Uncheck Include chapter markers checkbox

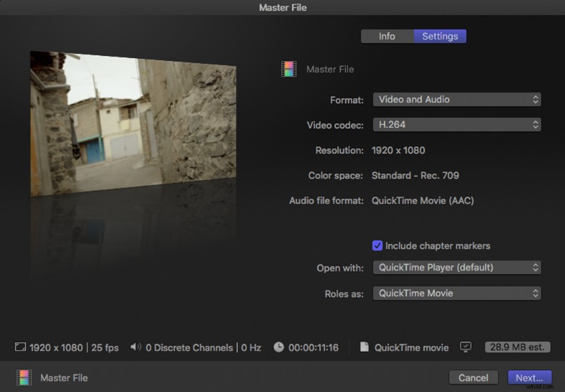pos(377,246)
